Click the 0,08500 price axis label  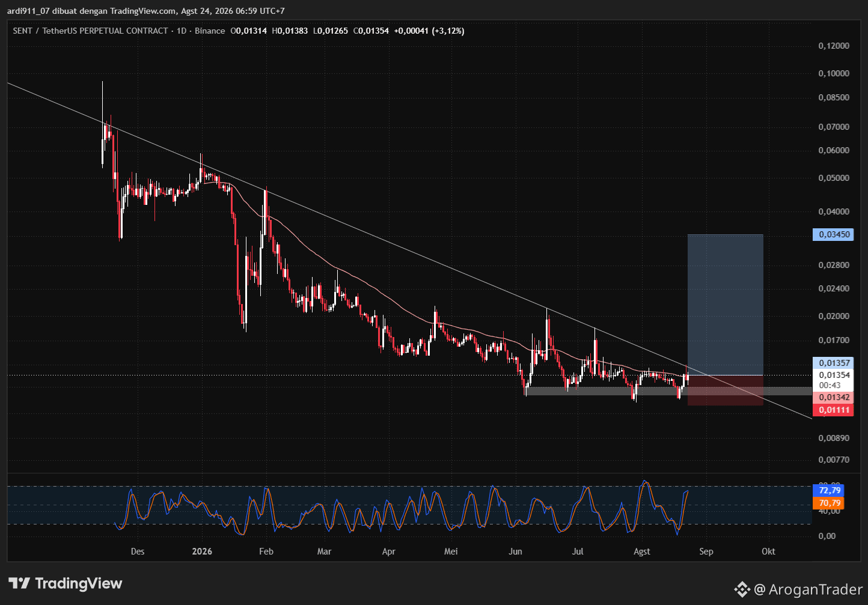[834, 97]
